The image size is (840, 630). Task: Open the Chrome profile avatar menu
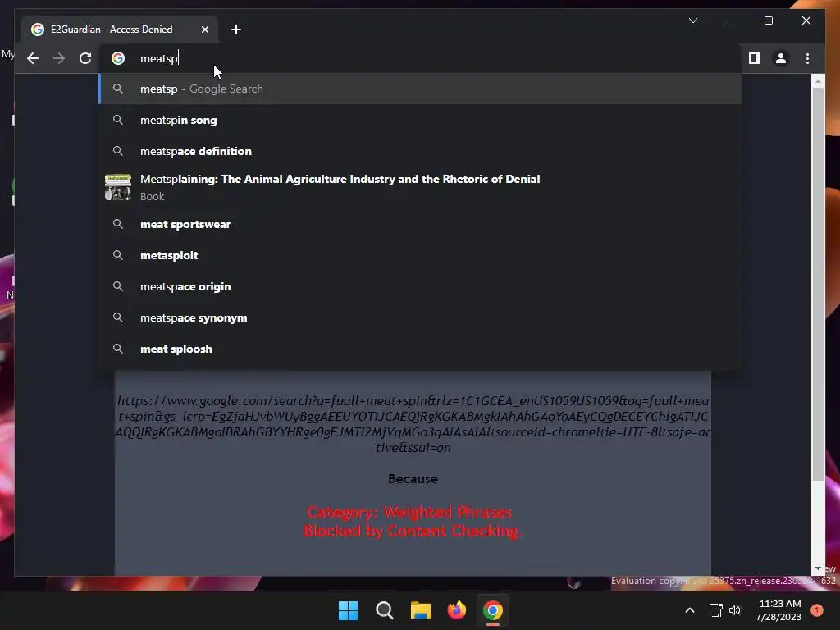(x=781, y=58)
